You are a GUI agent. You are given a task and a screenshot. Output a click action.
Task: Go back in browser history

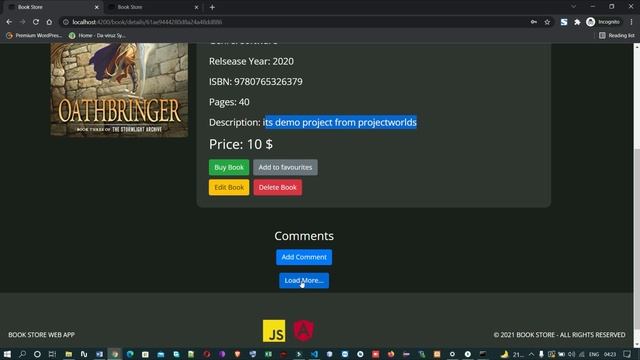coord(9,22)
